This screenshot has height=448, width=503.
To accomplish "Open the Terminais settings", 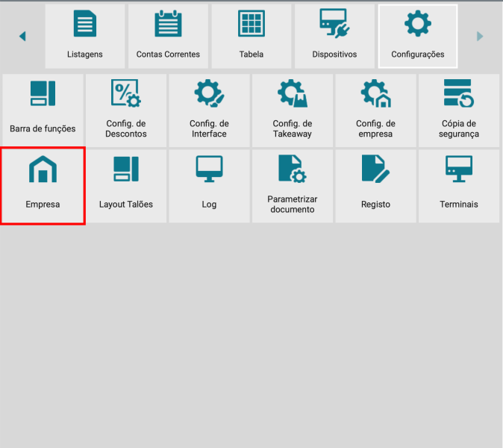I will point(459,186).
